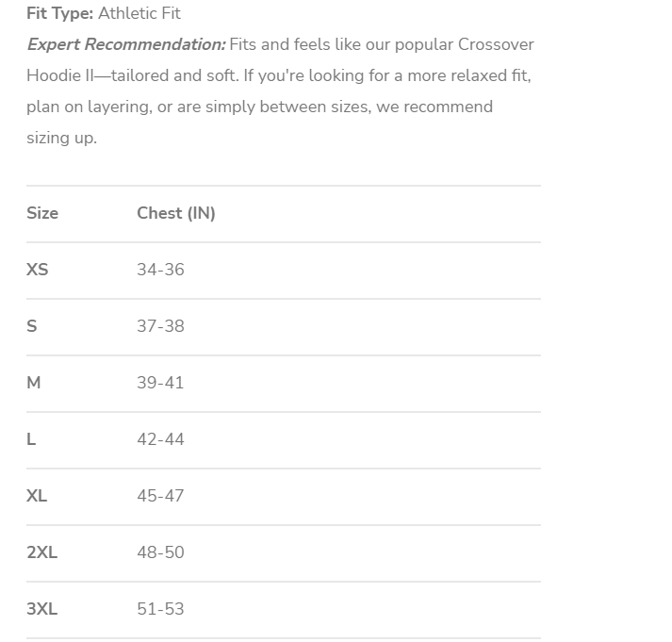Click the "Expert Recommendation:" heading
This screenshot has height=642, width=672.
coord(126,44)
